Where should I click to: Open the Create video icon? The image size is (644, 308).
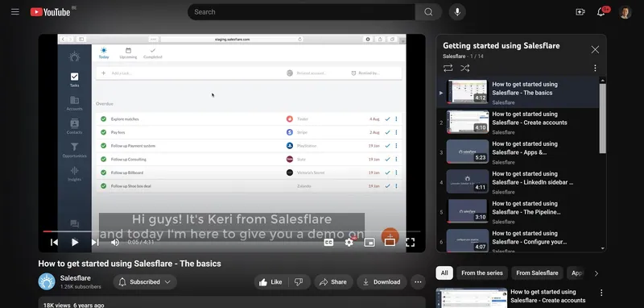580,12
